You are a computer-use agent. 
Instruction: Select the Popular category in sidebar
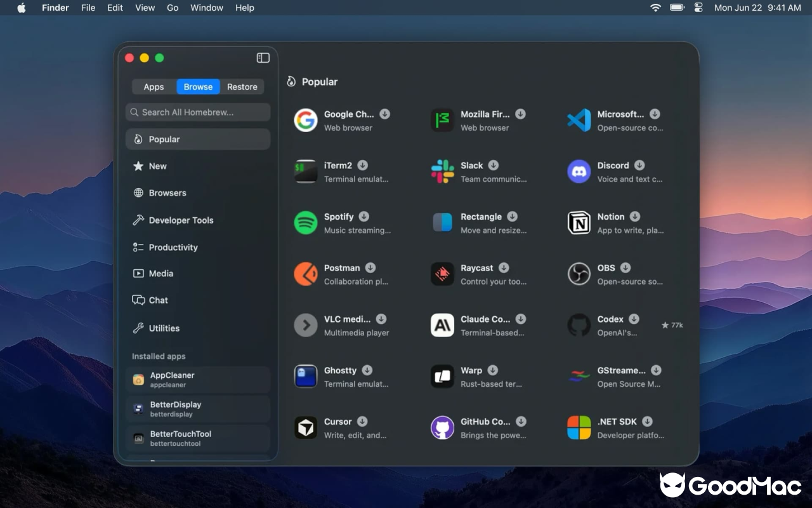[198, 139]
